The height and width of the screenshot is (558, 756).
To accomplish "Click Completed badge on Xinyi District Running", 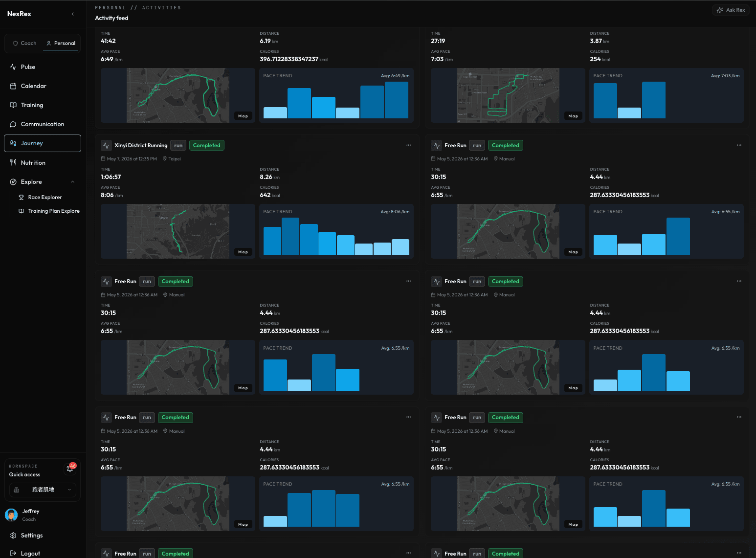I will tap(207, 146).
